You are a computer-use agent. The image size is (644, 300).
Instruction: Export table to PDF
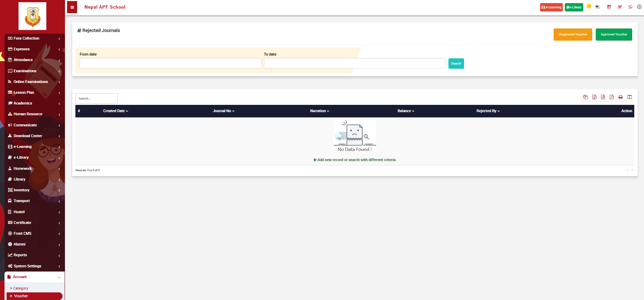pos(612,97)
